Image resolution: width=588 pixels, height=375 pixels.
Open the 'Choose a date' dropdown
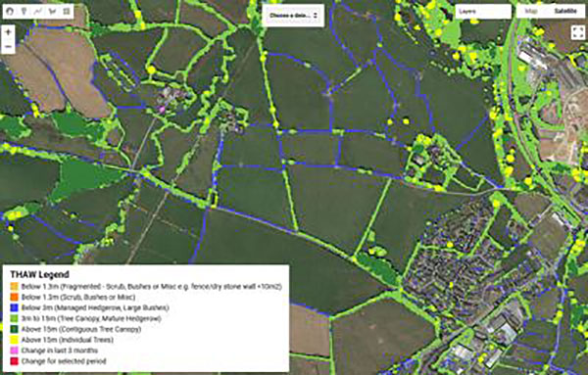click(293, 16)
